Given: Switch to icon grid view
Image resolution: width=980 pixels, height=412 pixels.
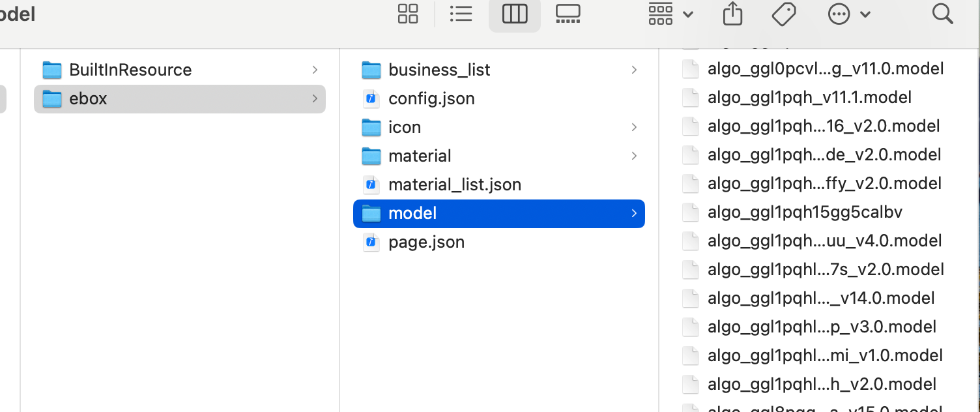Looking at the screenshot, I should pos(408,14).
